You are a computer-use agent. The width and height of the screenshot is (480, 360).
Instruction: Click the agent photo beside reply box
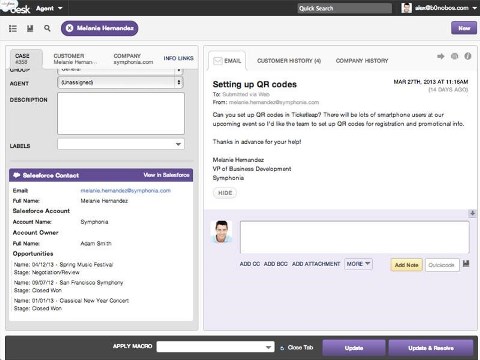click(222, 232)
